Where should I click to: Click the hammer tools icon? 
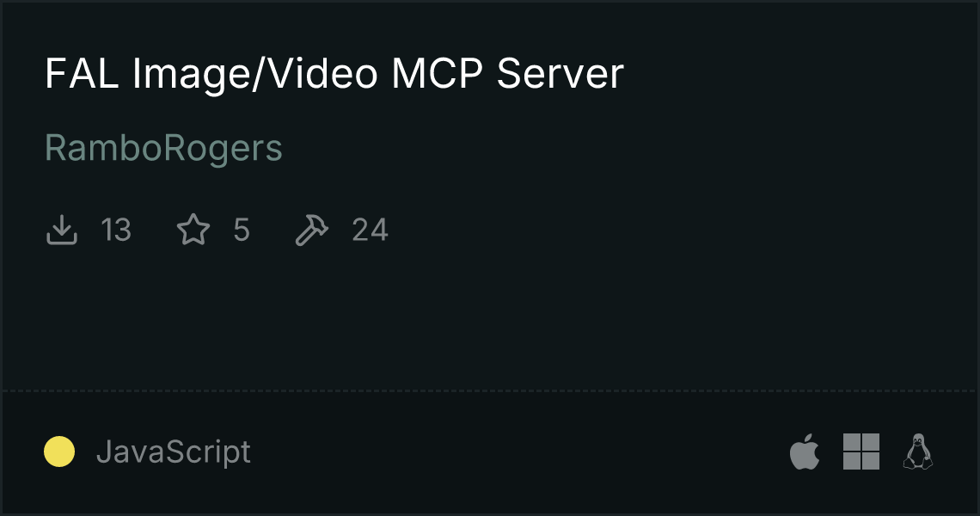[x=311, y=230]
